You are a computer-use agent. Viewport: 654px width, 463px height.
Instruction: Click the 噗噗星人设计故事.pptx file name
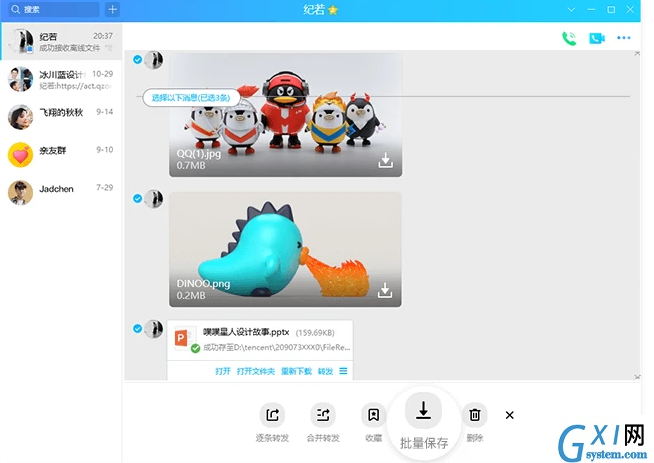pyautogui.click(x=246, y=332)
